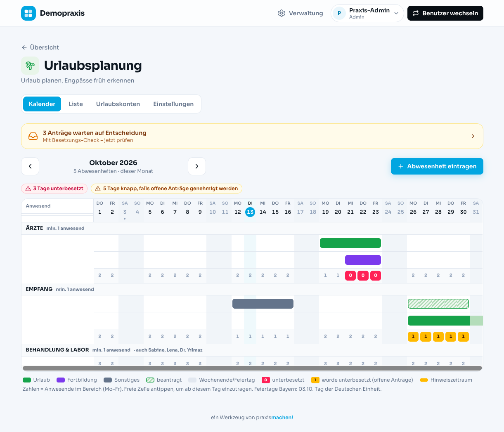Click yellow 1 badge on Tuesday 27
504x432 pixels.
point(426,336)
